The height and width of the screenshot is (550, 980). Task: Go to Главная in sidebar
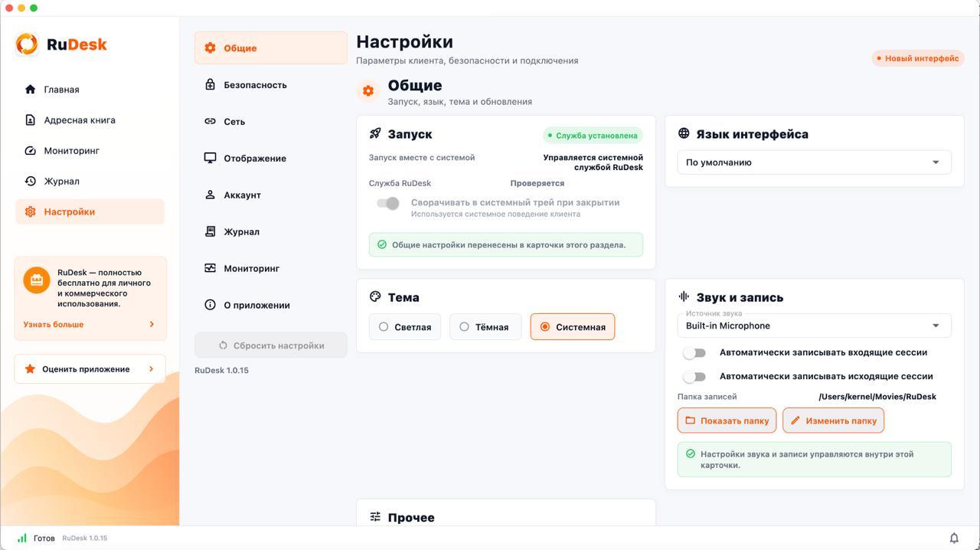(x=90, y=90)
